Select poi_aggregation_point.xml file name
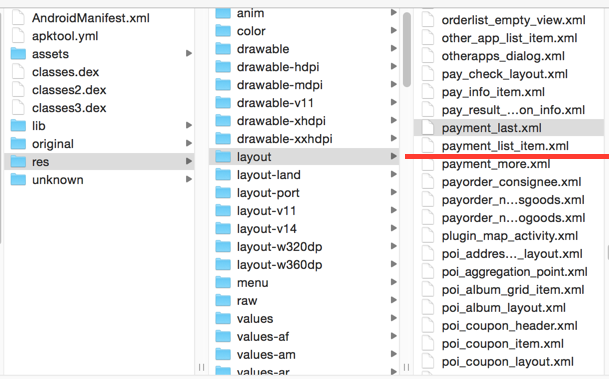 [514, 272]
